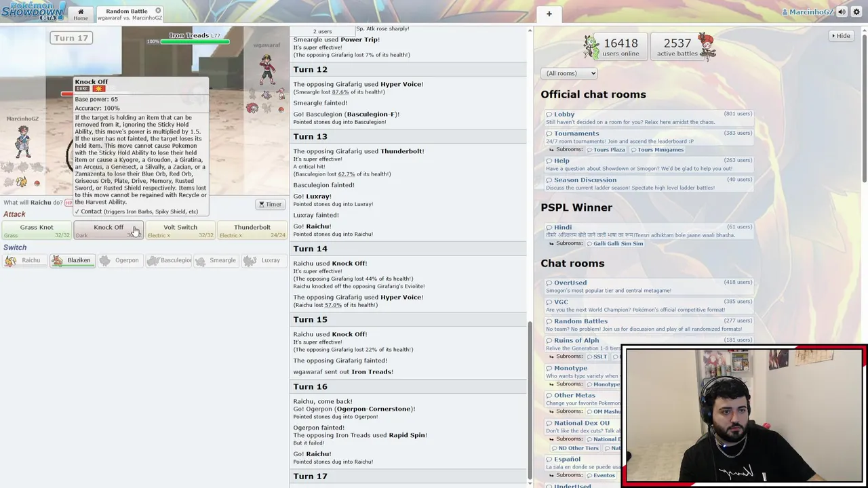Click VGC room chat bubble icon

(x=549, y=302)
